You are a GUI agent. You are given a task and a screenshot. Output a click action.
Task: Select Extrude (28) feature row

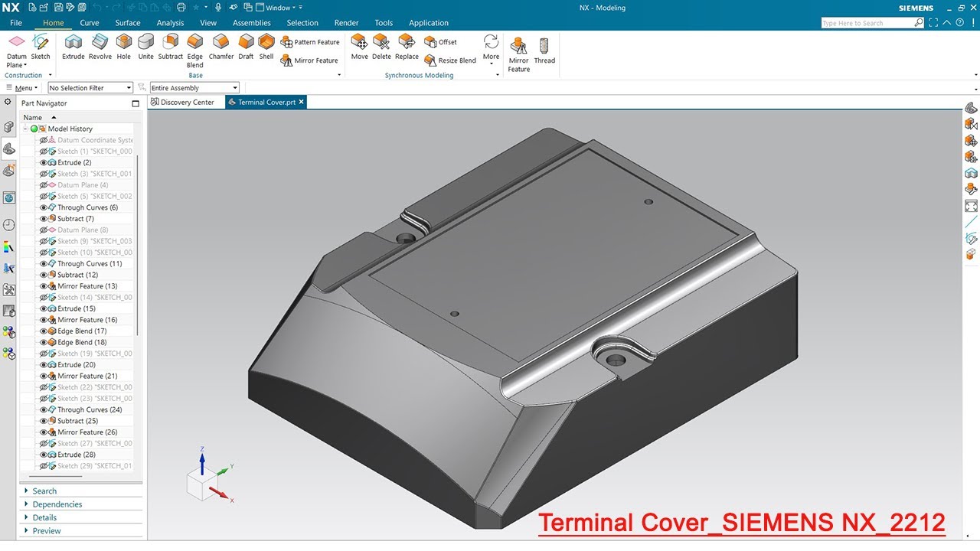point(76,455)
